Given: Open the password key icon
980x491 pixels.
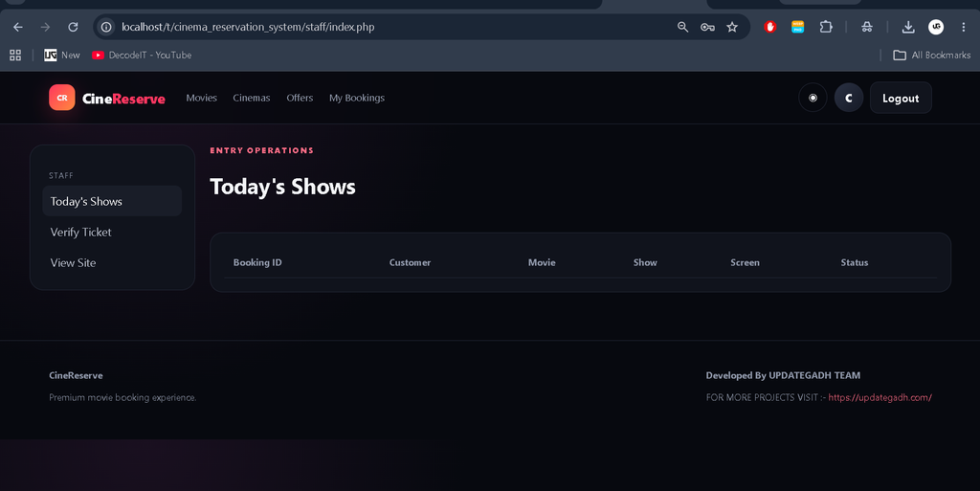Looking at the screenshot, I should [707, 27].
